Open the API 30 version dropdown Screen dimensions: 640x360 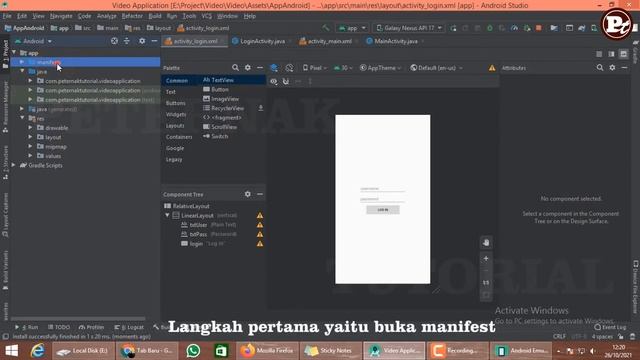pyautogui.click(x=343, y=68)
